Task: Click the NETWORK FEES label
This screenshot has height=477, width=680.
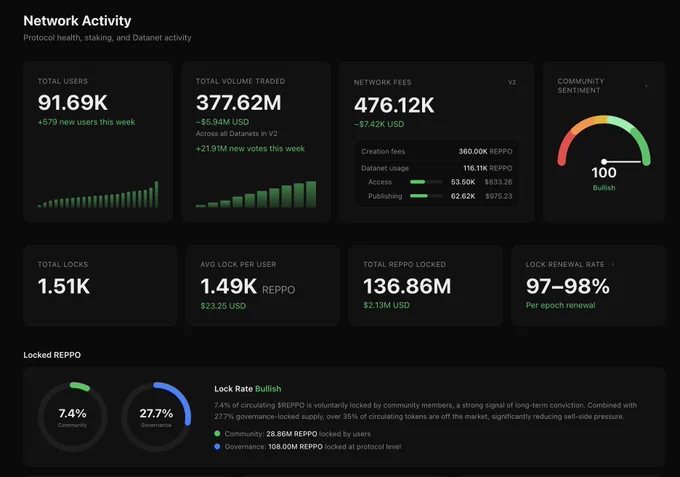Action: point(382,82)
